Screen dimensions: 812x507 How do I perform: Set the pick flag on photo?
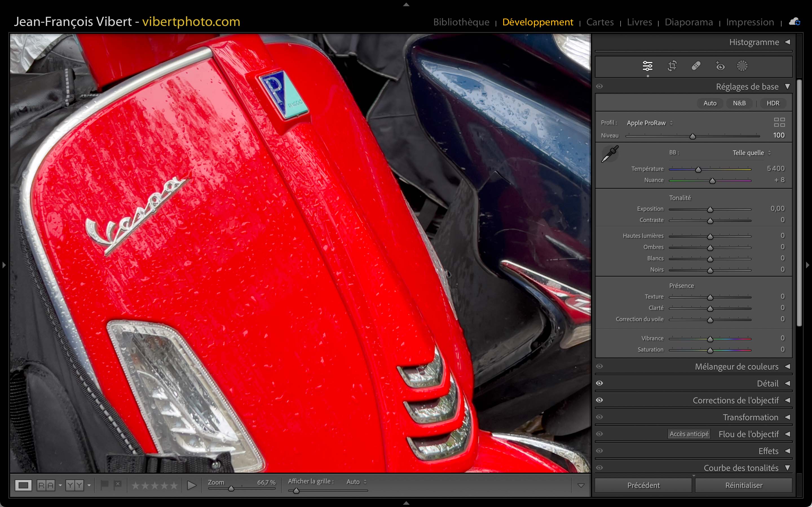tap(104, 484)
